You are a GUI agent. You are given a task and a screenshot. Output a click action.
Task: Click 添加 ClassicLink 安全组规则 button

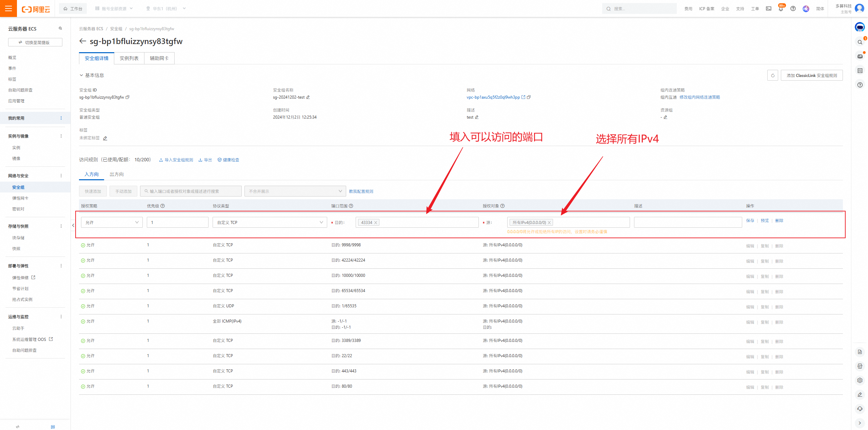(811, 75)
